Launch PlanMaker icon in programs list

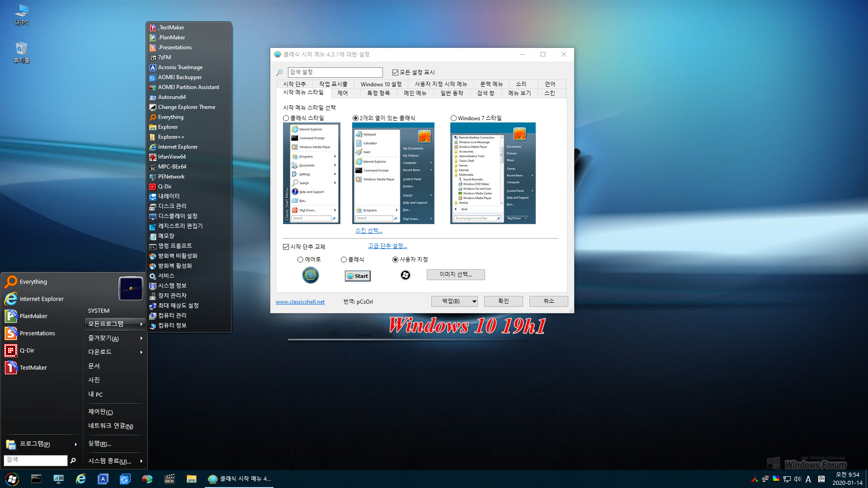click(x=153, y=38)
